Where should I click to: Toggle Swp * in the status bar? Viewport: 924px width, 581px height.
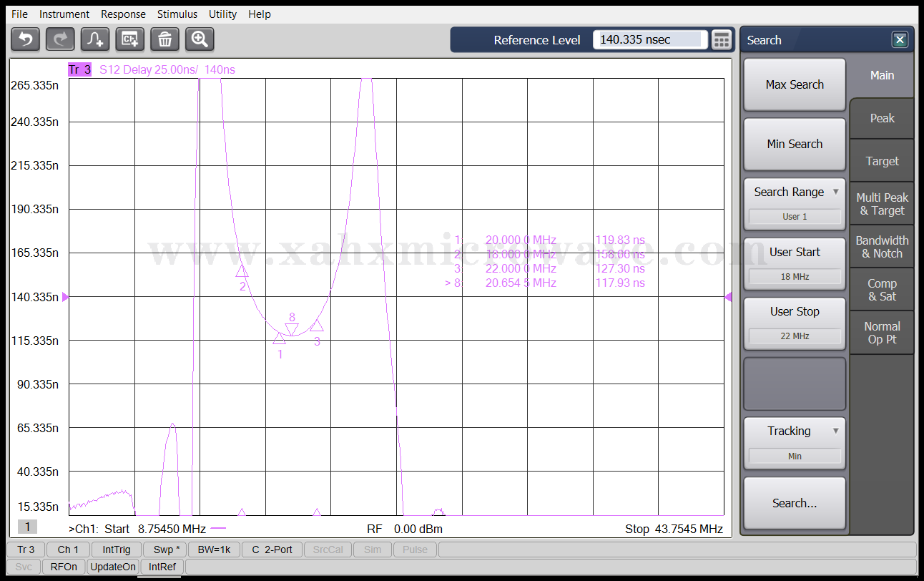pyautogui.click(x=167, y=550)
